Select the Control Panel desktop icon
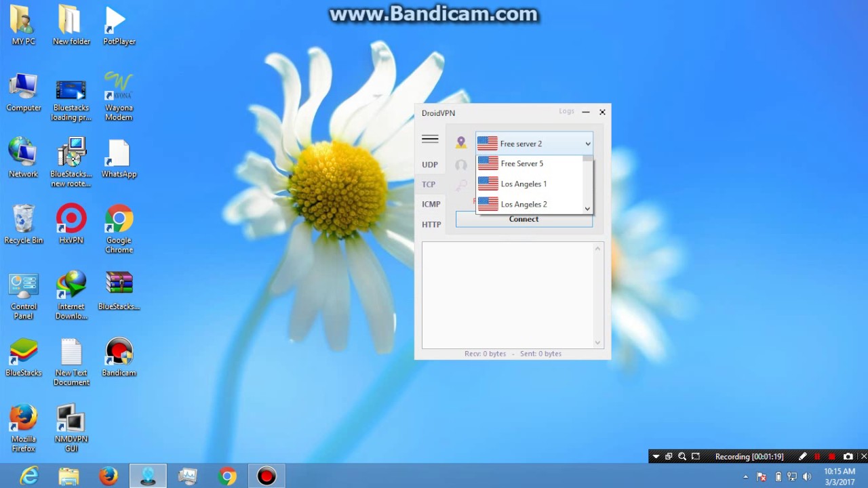Image resolution: width=868 pixels, height=488 pixels. click(23, 296)
